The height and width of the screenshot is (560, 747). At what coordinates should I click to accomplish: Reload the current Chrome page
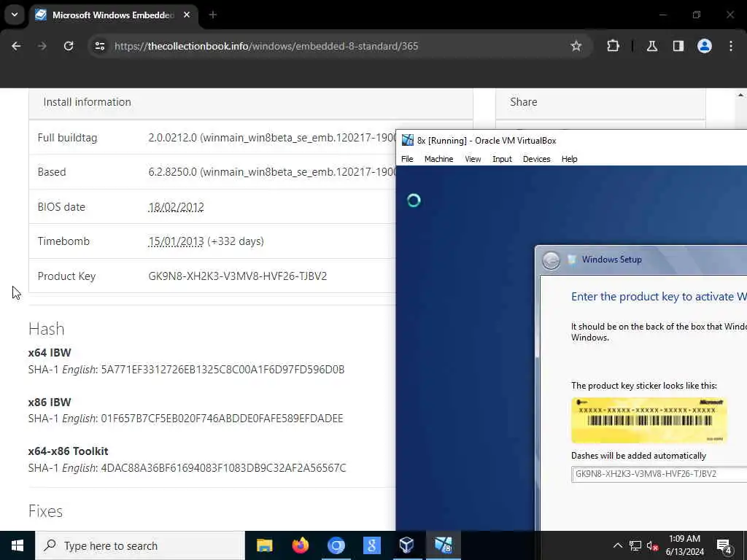(x=69, y=46)
